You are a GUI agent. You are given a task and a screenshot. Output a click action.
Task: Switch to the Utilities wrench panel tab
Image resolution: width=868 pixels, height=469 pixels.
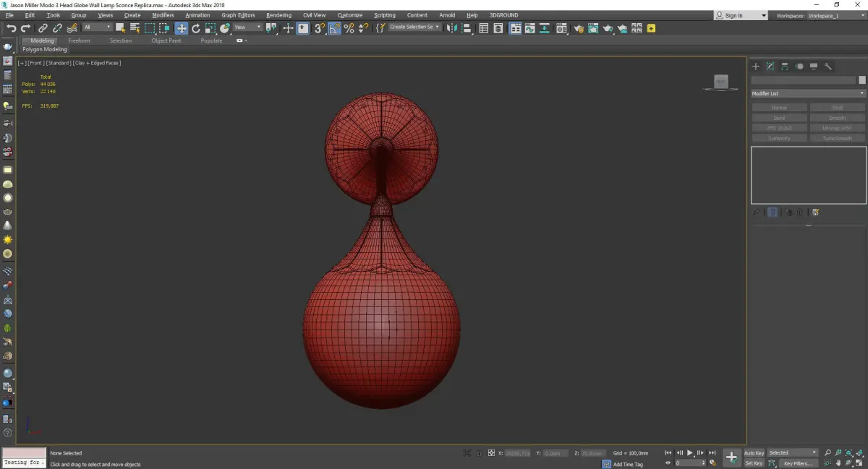pos(828,66)
